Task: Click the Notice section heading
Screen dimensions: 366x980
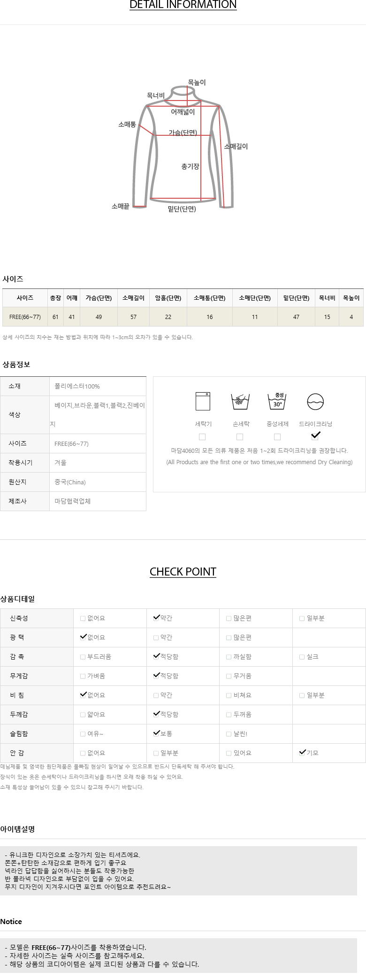Action: [11, 922]
